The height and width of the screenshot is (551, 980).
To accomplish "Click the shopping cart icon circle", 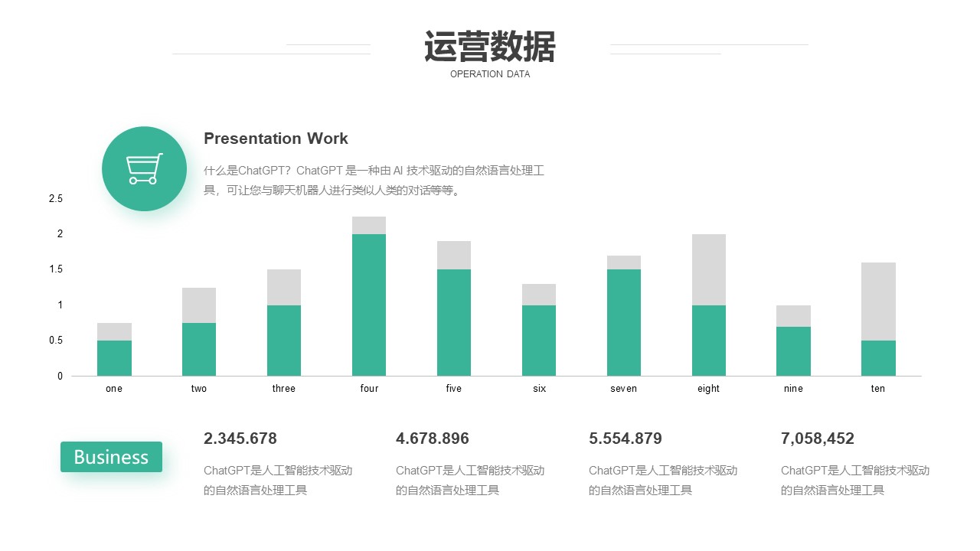I will (x=144, y=169).
